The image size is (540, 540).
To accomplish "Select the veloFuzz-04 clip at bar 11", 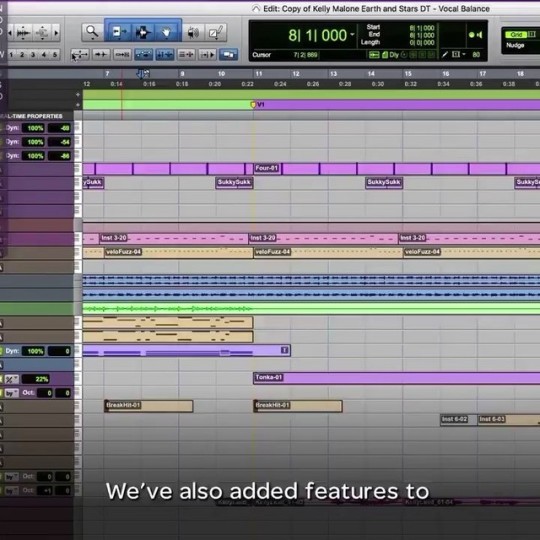I will (328, 252).
